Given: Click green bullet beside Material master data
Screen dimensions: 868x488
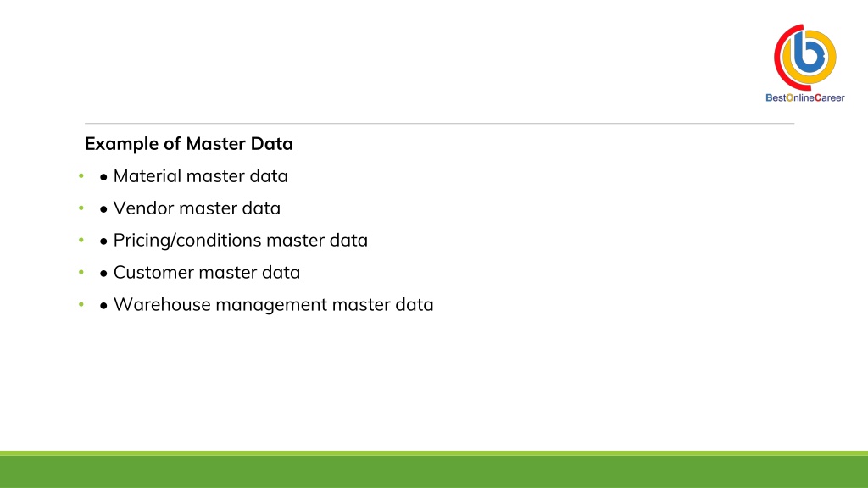Looking at the screenshot, I should click(81, 176).
